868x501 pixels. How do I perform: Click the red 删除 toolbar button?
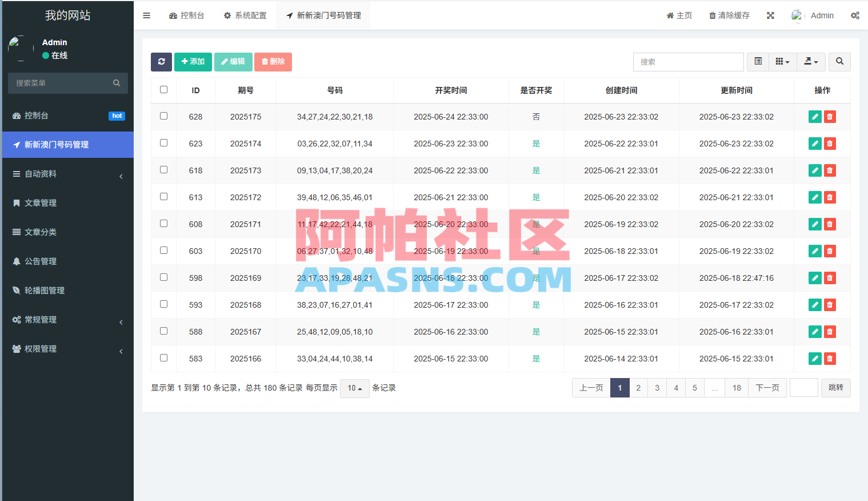pyautogui.click(x=273, y=62)
